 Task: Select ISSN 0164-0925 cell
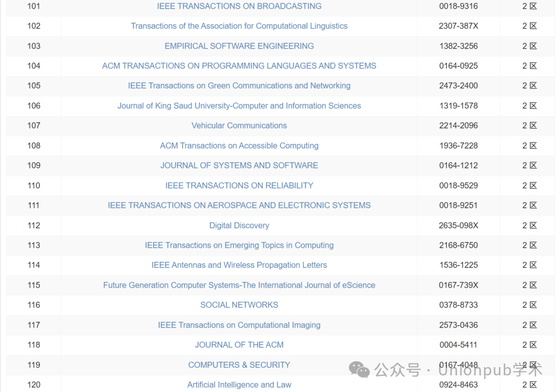coord(458,66)
